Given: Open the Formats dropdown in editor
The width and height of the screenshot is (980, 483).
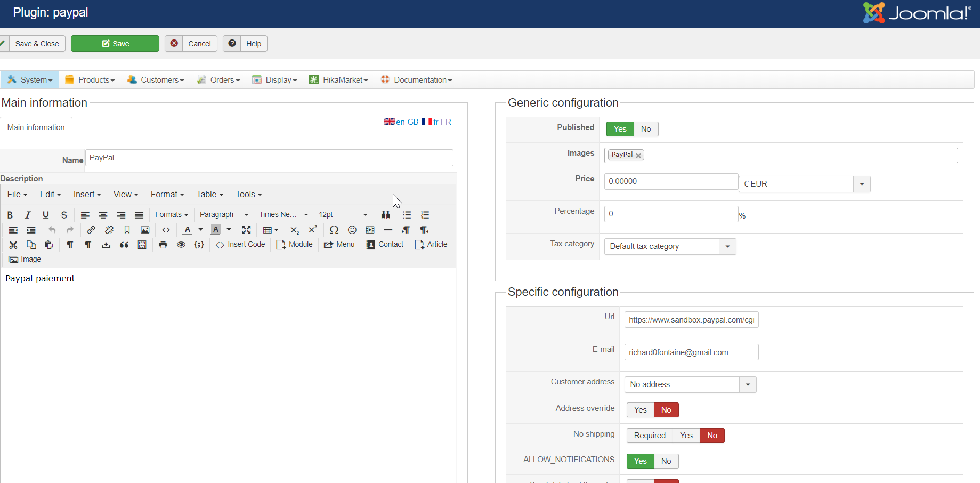Looking at the screenshot, I should pos(172,215).
